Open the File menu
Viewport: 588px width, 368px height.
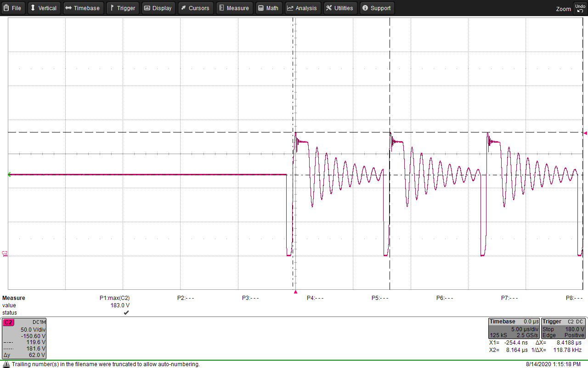click(13, 8)
